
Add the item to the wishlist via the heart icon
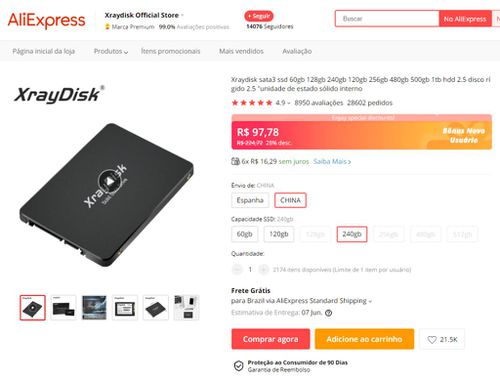coord(432,339)
